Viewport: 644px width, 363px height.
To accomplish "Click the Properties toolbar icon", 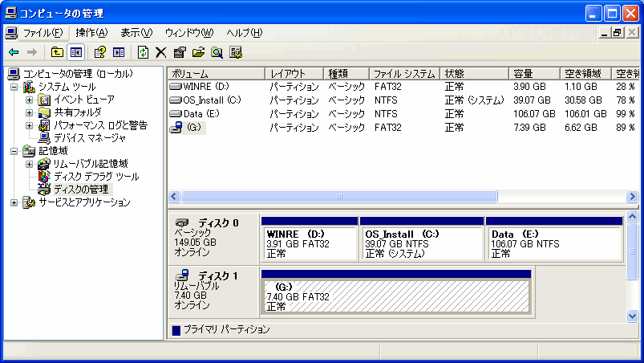I will [x=180, y=52].
